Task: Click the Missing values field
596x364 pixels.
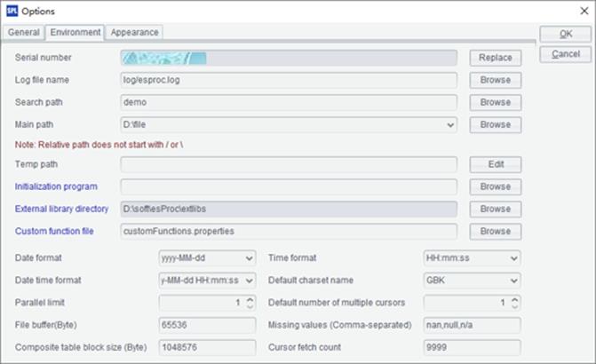Action: pyautogui.click(x=472, y=325)
